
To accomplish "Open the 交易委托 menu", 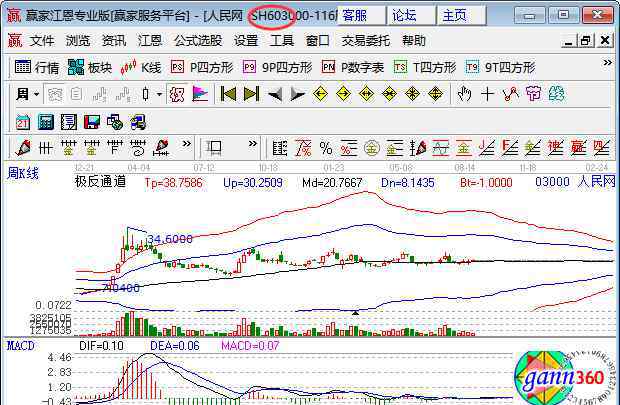I will pyautogui.click(x=366, y=40).
